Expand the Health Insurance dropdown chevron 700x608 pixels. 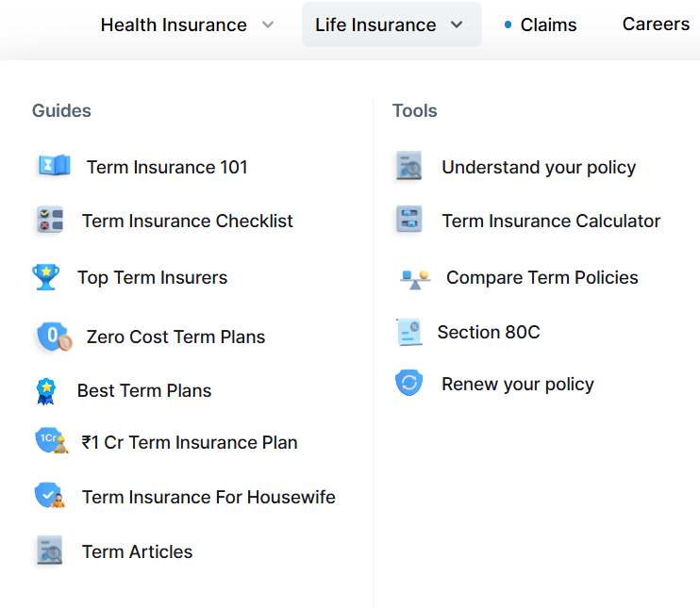tap(268, 25)
